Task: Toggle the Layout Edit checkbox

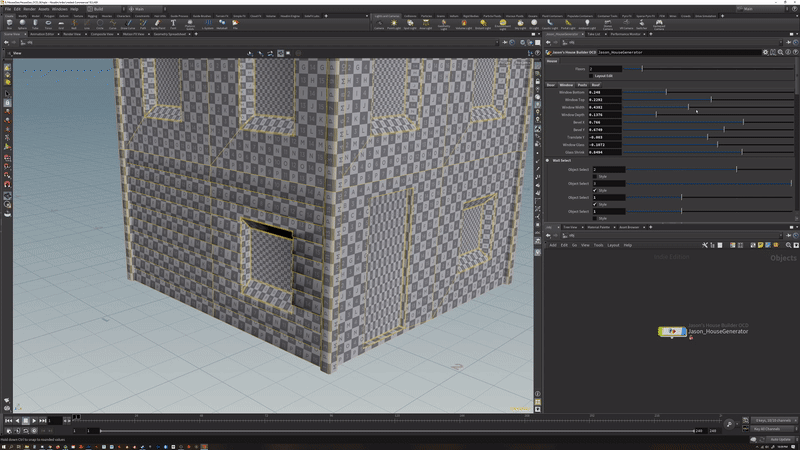Action: coord(591,76)
